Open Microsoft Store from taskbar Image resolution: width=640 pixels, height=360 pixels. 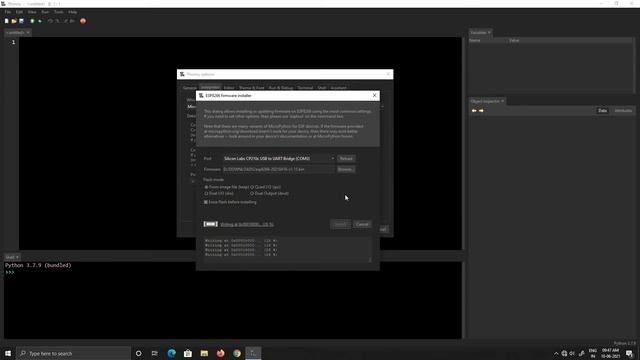[x=188, y=353]
